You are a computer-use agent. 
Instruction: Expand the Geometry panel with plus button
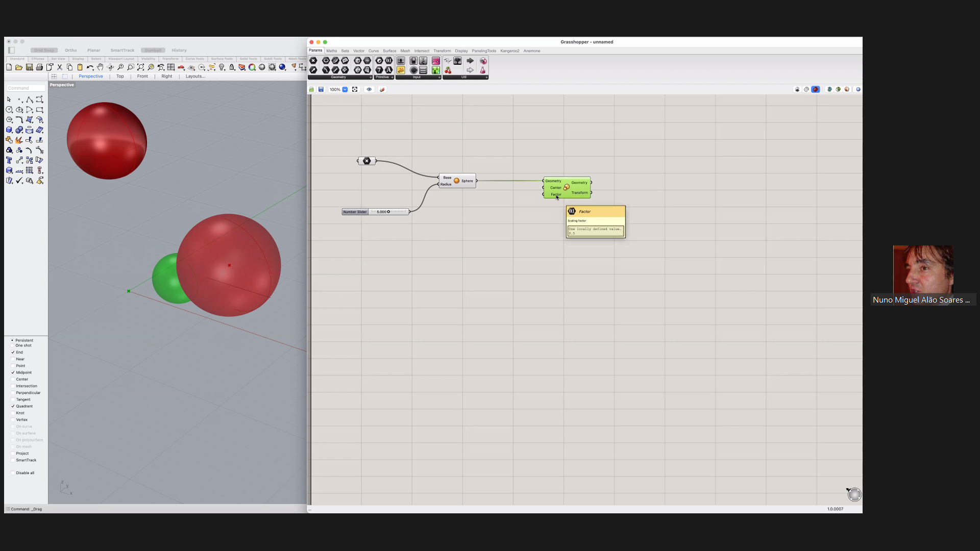point(371,77)
